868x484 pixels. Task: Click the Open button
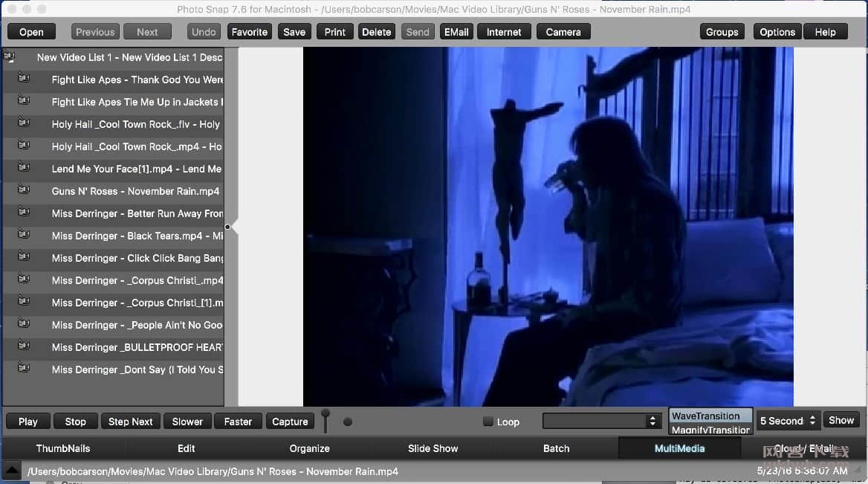(31, 32)
